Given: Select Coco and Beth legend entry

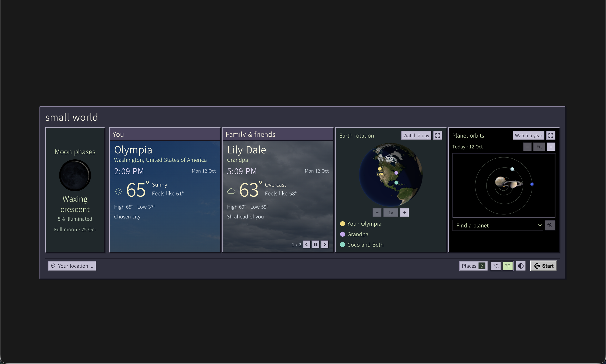Looking at the screenshot, I should (362, 245).
